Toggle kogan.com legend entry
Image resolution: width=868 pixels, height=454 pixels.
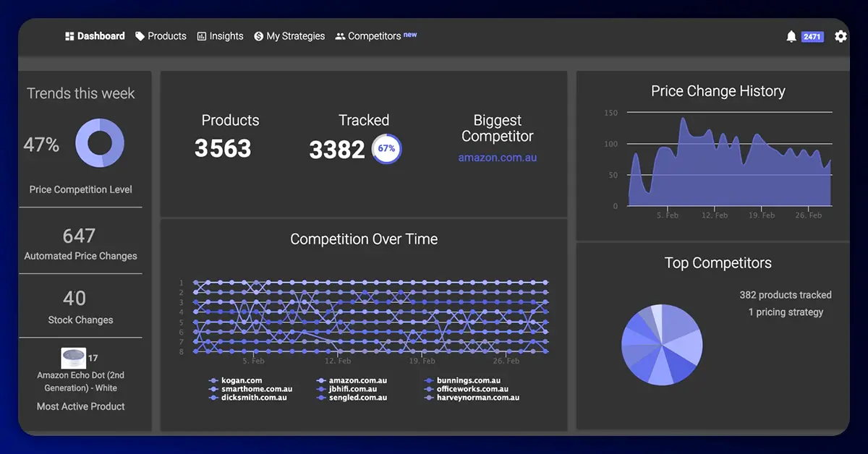click(235, 380)
